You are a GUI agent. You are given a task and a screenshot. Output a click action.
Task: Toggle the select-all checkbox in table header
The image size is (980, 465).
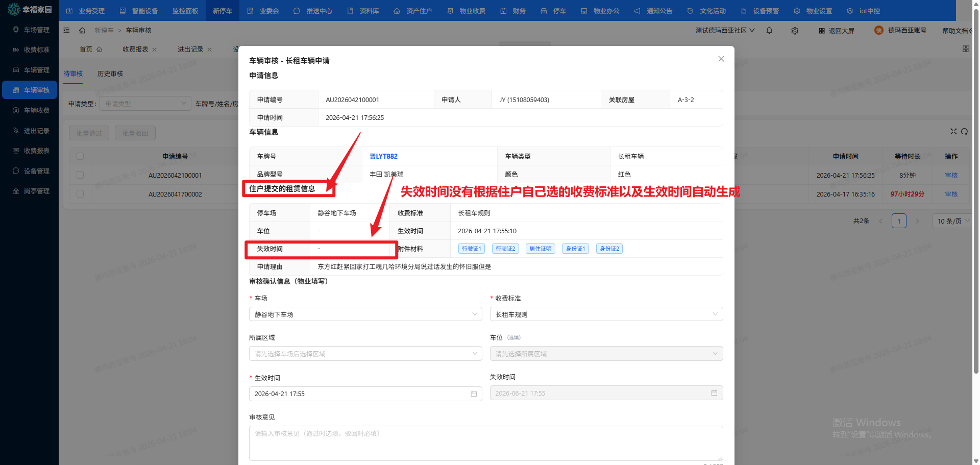(80, 156)
